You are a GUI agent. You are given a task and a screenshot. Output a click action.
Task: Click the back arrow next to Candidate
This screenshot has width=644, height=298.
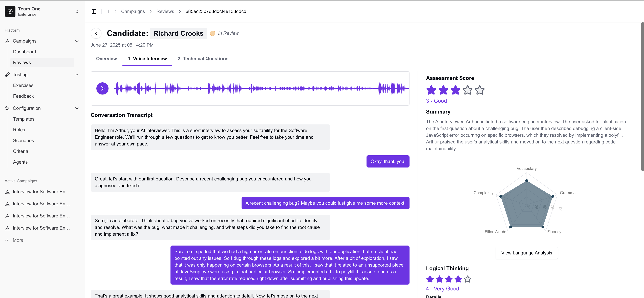pos(96,33)
